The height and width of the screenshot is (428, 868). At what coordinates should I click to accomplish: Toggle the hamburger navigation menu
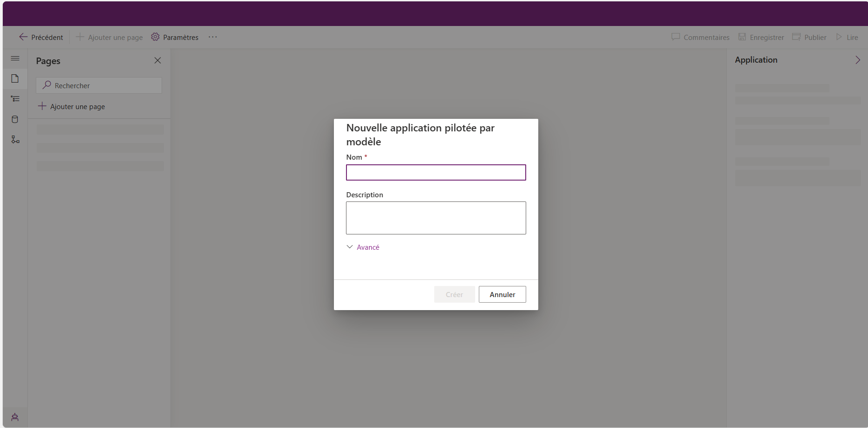coord(15,58)
